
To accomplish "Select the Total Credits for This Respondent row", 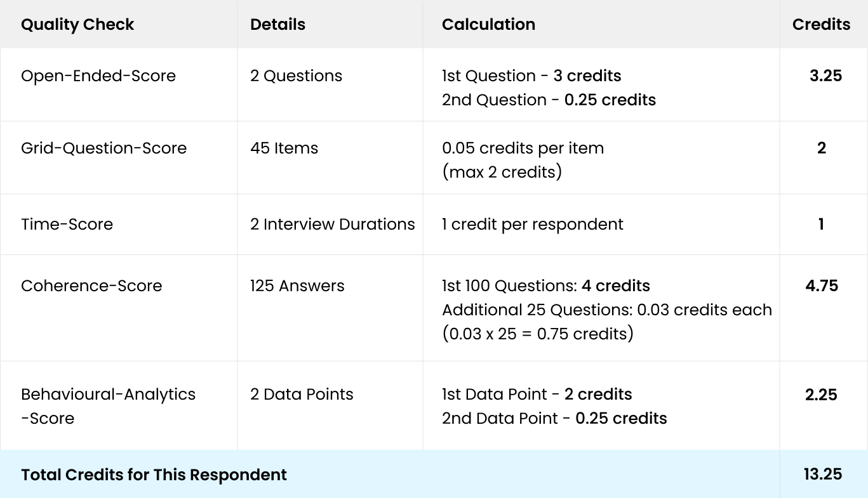I will pos(434,474).
